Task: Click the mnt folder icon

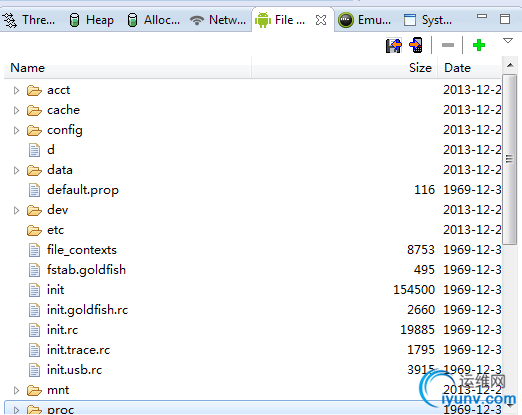Action: click(x=34, y=390)
